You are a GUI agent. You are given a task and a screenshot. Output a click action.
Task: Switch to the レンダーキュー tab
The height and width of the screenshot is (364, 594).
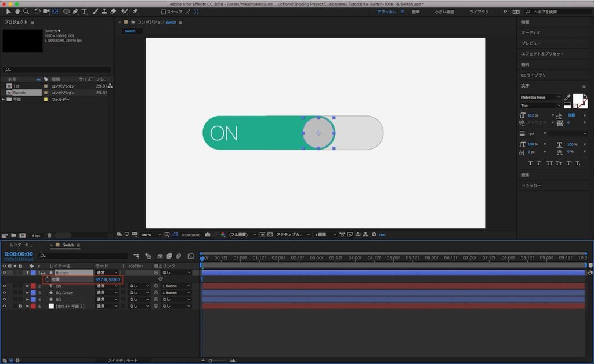pyautogui.click(x=23, y=245)
